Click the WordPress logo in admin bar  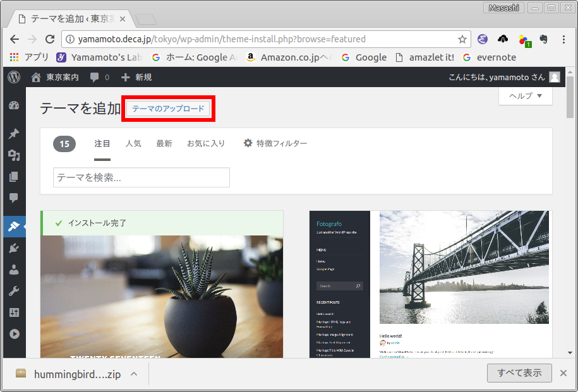click(14, 77)
